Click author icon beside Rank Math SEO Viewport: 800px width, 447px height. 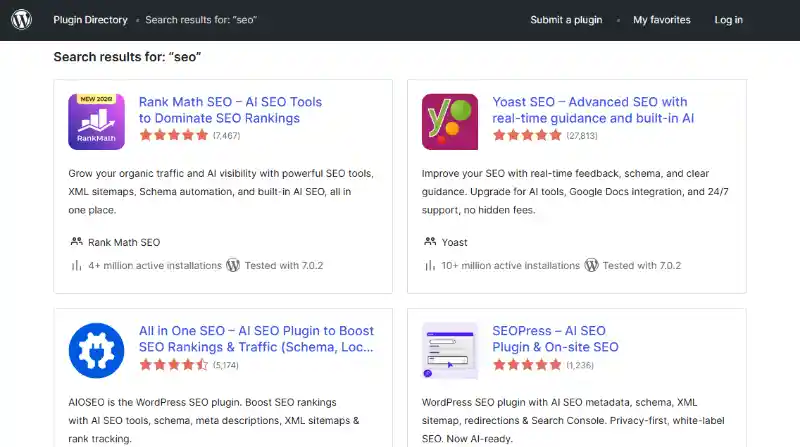coord(77,241)
